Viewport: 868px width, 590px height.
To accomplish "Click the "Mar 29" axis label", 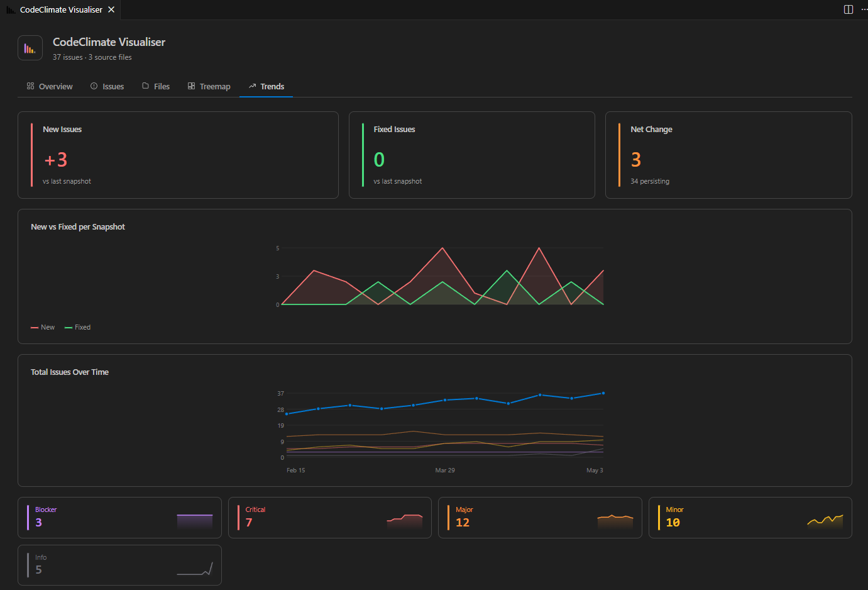I will point(445,470).
